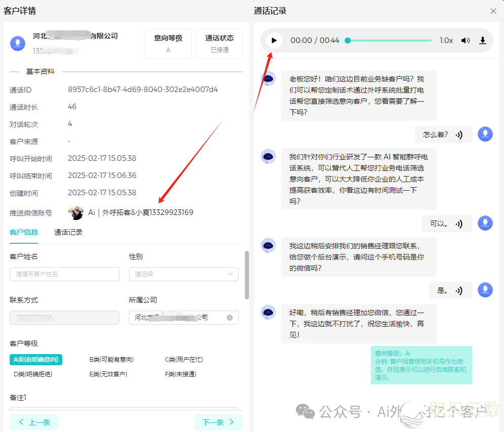Viewport: 504px width, 432px height.
Task: Play the call recording audio
Action: click(274, 40)
